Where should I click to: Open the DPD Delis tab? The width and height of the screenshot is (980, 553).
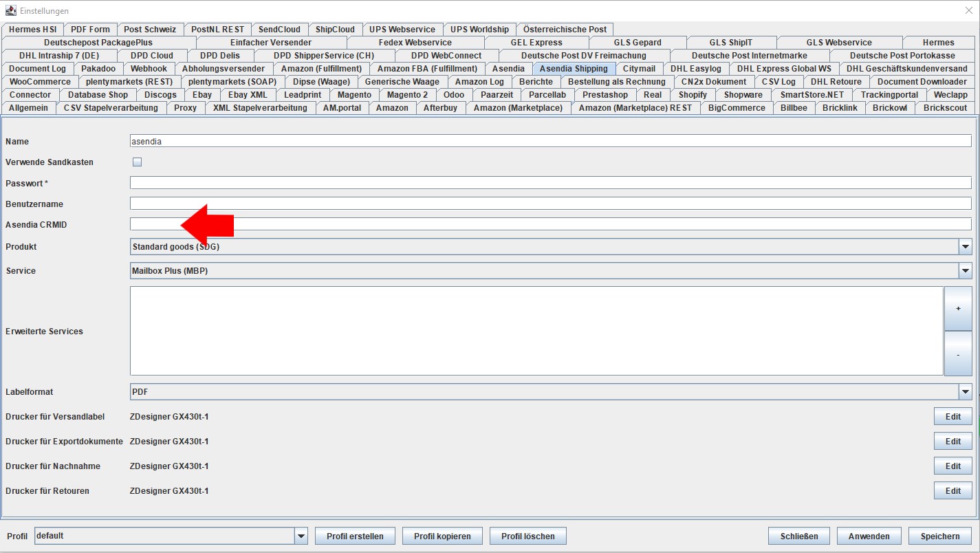point(220,56)
